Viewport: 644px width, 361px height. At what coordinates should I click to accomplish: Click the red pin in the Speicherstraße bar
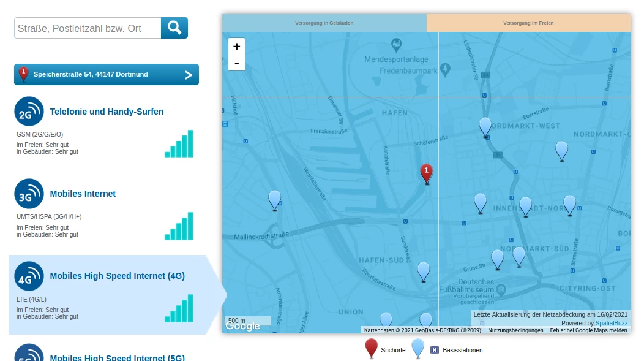click(23, 74)
